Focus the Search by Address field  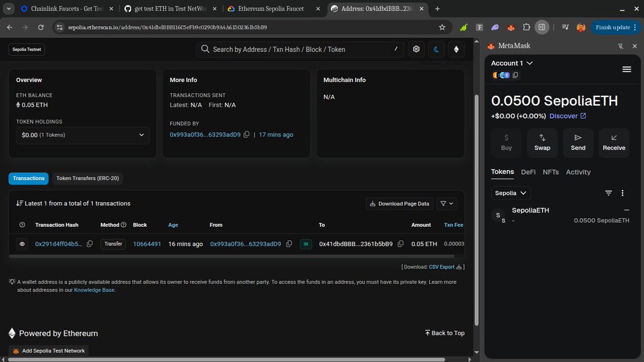tap(301, 49)
